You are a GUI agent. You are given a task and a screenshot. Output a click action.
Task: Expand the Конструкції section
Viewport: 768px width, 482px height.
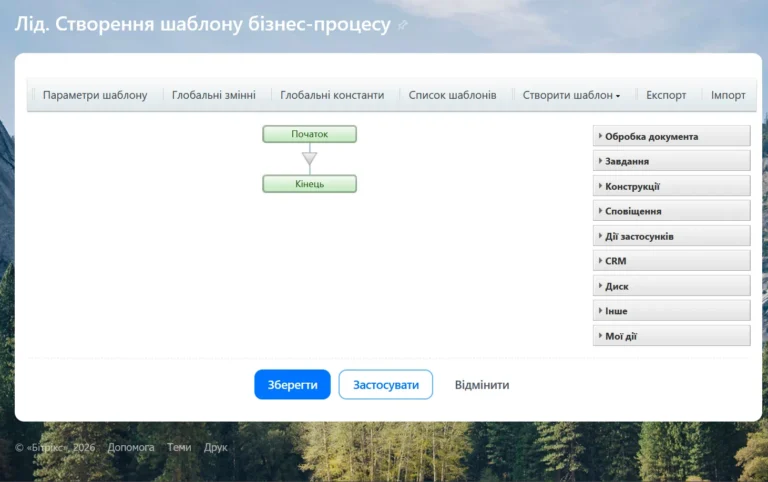672,186
